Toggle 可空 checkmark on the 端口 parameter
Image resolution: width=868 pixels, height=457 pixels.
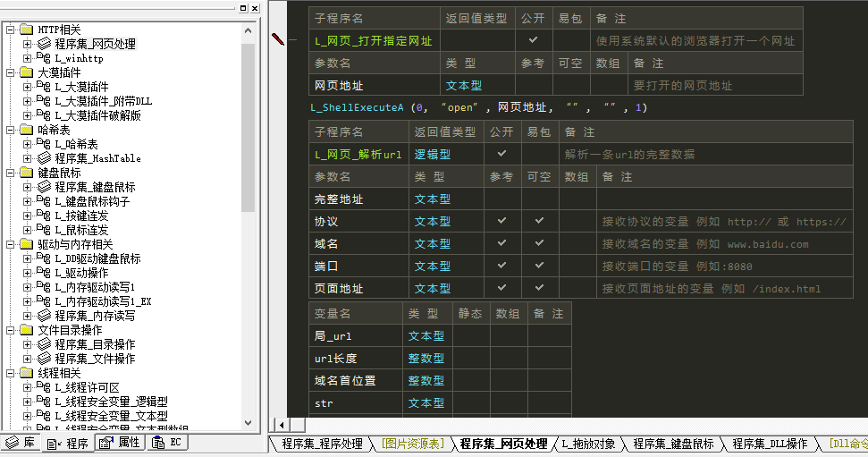pos(539,266)
